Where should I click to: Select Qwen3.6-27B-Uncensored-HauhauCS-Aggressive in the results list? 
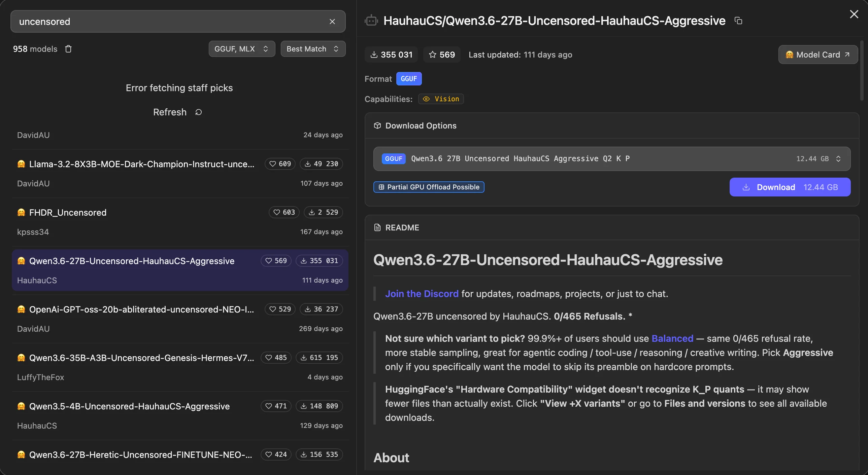click(180, 270)
